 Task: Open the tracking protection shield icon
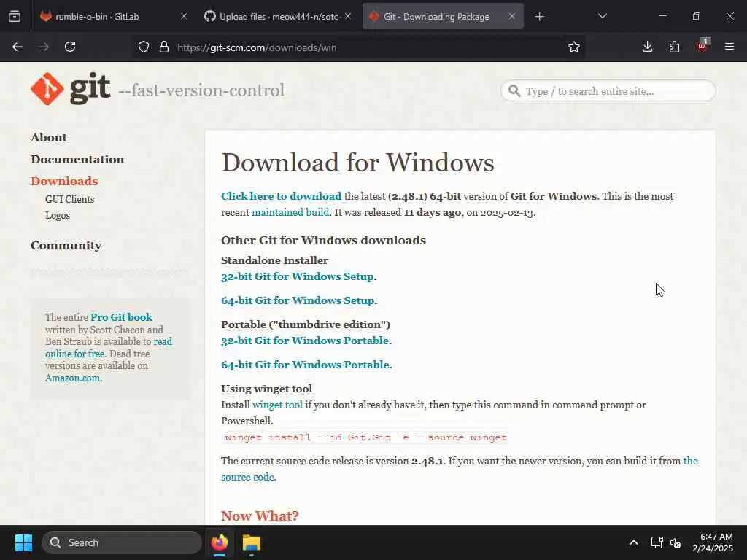coord(144,47)
